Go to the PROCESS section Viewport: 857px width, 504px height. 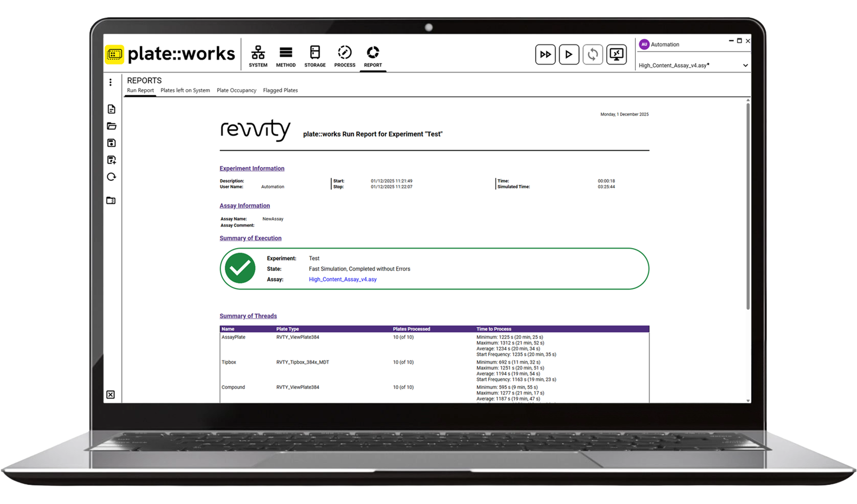pos(345,56)
